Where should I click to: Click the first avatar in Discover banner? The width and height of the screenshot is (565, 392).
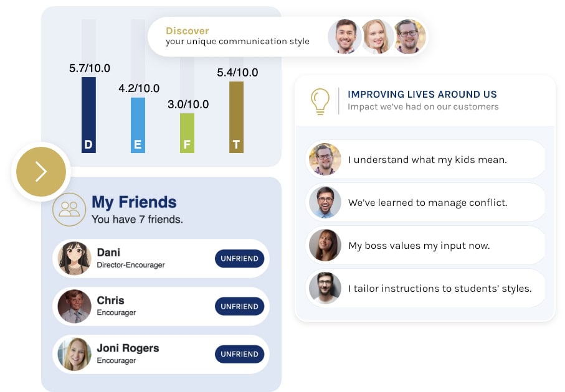344,37
